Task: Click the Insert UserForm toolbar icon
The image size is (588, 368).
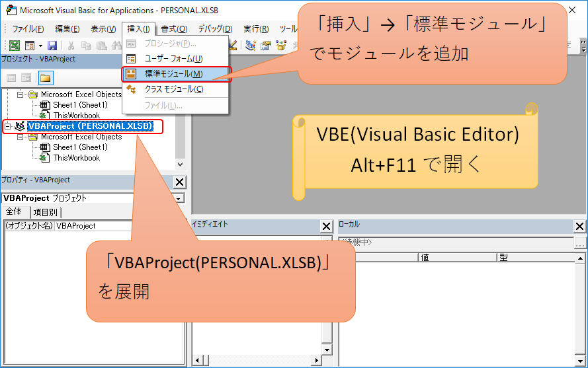Action: [x=30, y=46]
